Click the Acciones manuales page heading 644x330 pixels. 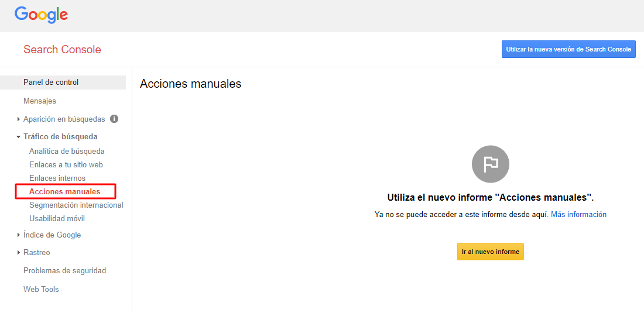tap(191, 84)
